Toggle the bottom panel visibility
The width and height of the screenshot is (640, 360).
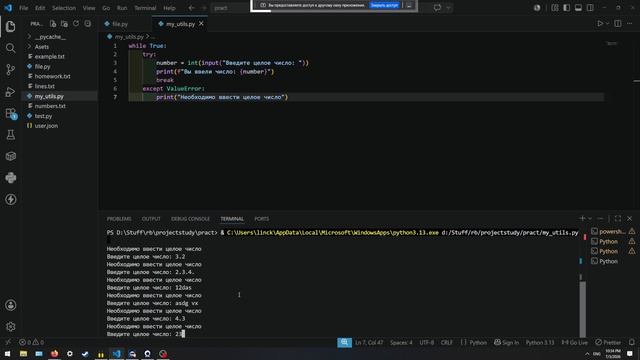[x=578, y=8]
